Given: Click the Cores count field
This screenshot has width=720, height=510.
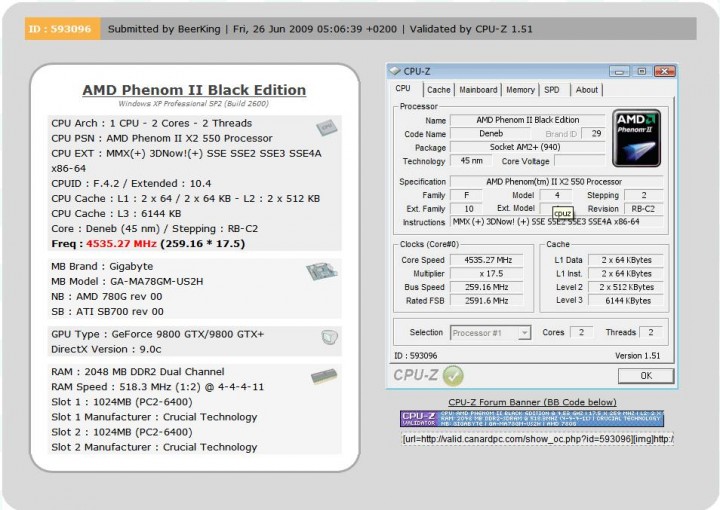Looking at the screenshot, I should tap(581, 332).
